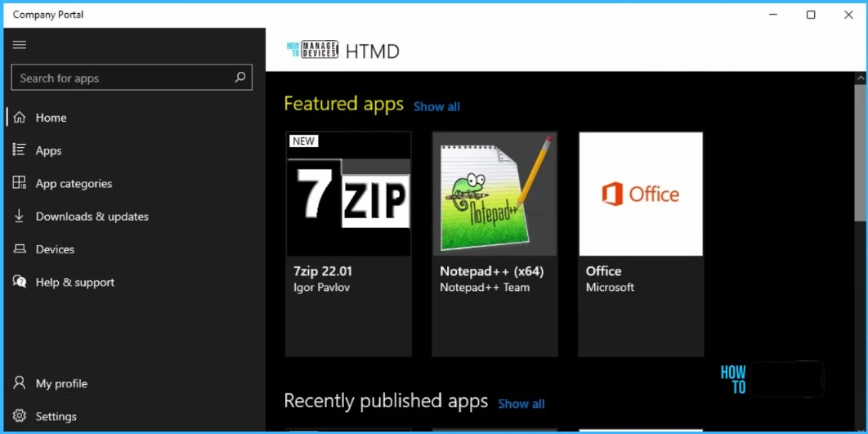Click the search magnifier icon
The height and width of the screenshot is (434, 868).
[239, 78]
